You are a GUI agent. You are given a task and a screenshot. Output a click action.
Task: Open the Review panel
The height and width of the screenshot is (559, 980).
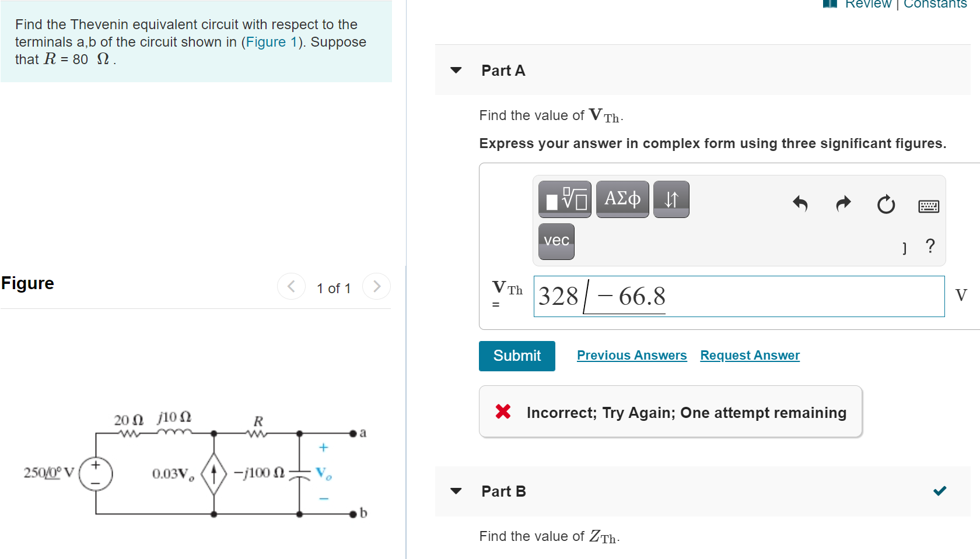[869, 5]
